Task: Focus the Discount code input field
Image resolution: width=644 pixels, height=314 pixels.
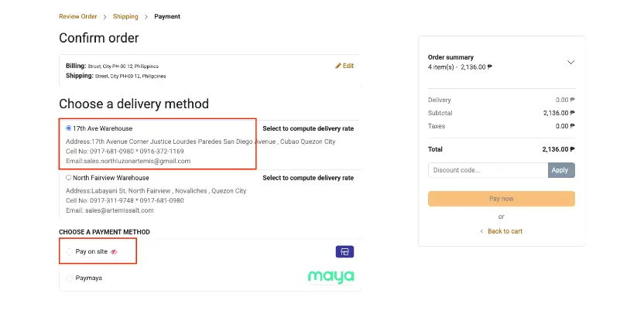Action: click(x=488, y=170)
